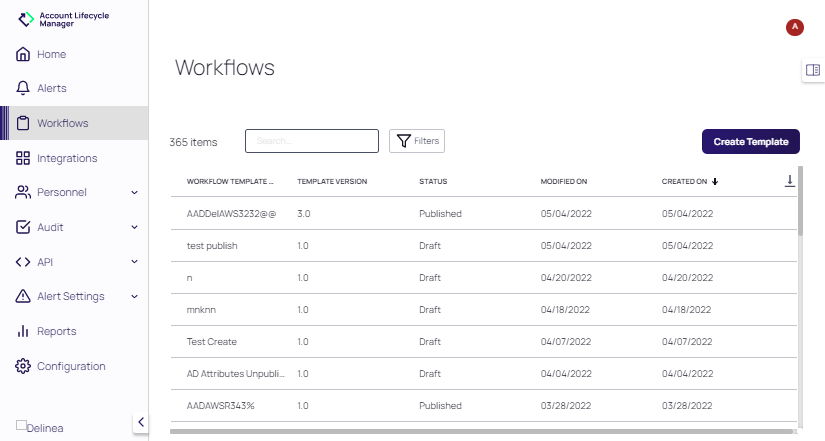Image resolution: width=825 pixels, height=441 pixels.
Task: Click Published status of AADDelAWS3232@@ row
Action: click(x=440, y=214)
